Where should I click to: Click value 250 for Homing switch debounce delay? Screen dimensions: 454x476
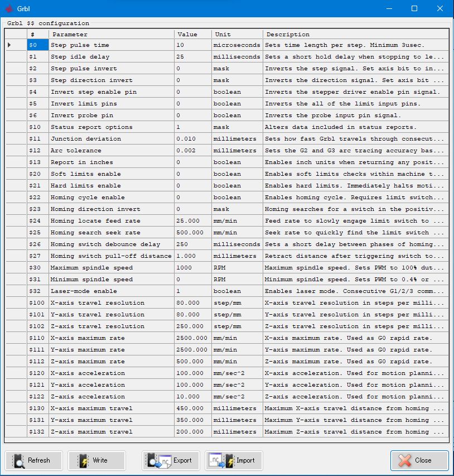click(x=193, y=244)
